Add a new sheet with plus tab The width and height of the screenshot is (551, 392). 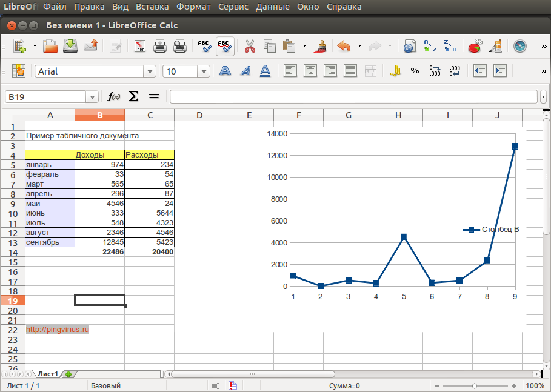pos(68,374)
